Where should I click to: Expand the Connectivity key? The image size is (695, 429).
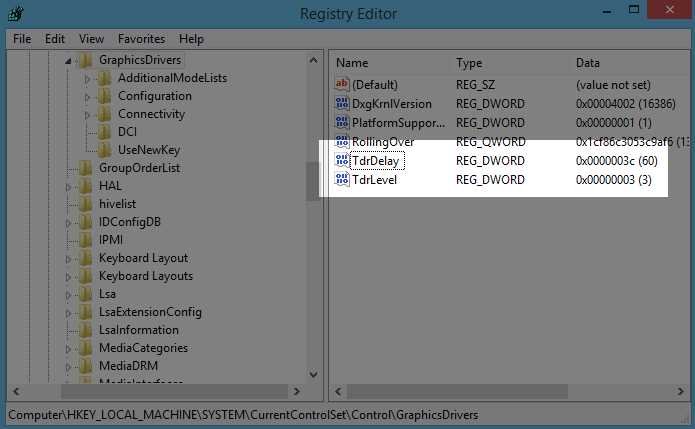click(x=87, y=115)
